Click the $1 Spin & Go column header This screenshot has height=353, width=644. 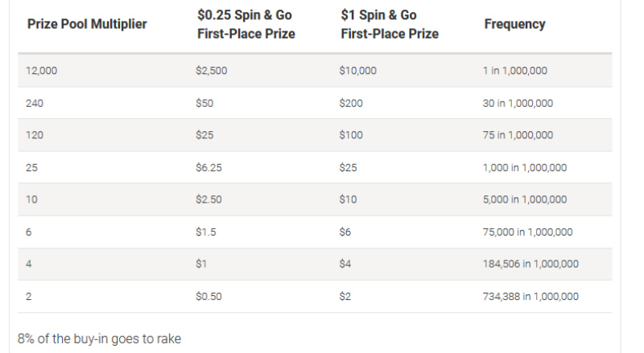(x=390, y=24)
